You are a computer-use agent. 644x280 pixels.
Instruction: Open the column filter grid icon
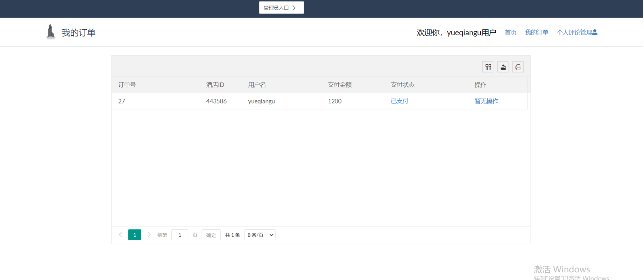488,67
